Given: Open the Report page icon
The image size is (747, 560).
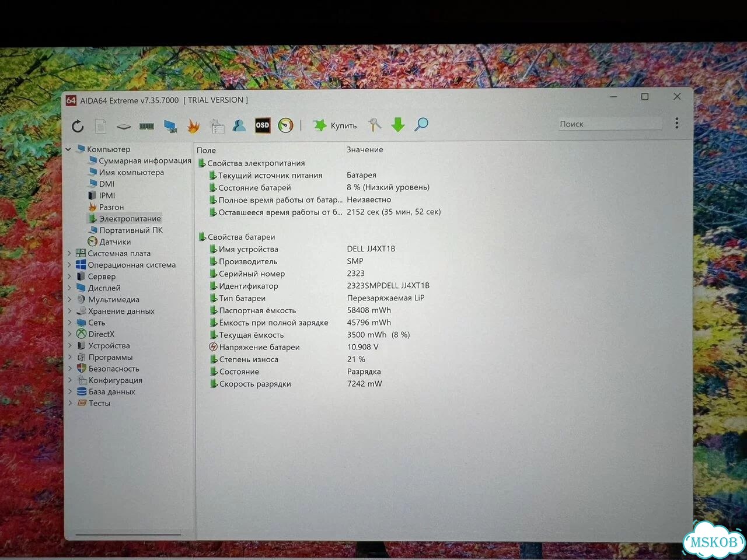Looking at the screenshot, I should 101,126.
